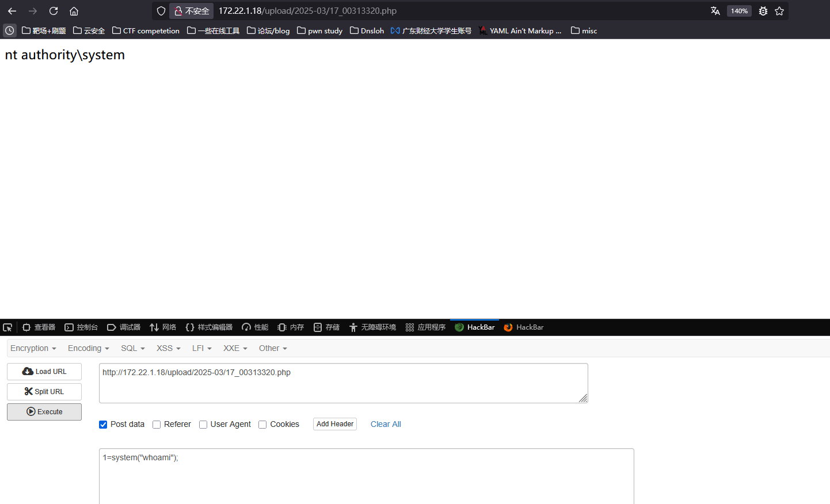Image resolution: width=830 pixels, height=504 pixels.
Task: Select the green HackBar devtools tab
Action: 475,327
